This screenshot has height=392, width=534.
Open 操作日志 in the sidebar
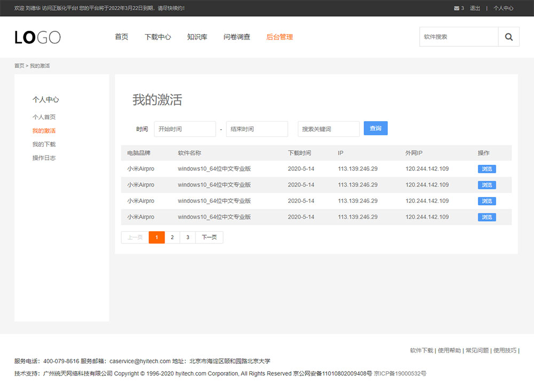44,158
